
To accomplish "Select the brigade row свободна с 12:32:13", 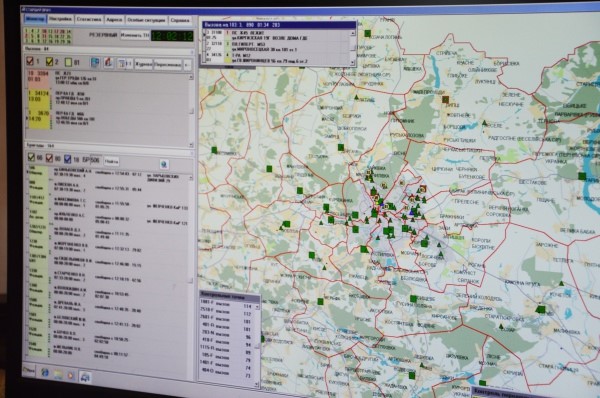I will click(x=109, y=249).
